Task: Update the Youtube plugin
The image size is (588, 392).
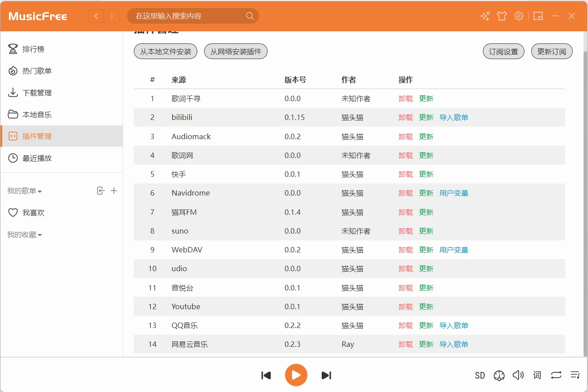Action: click(426, 307)
